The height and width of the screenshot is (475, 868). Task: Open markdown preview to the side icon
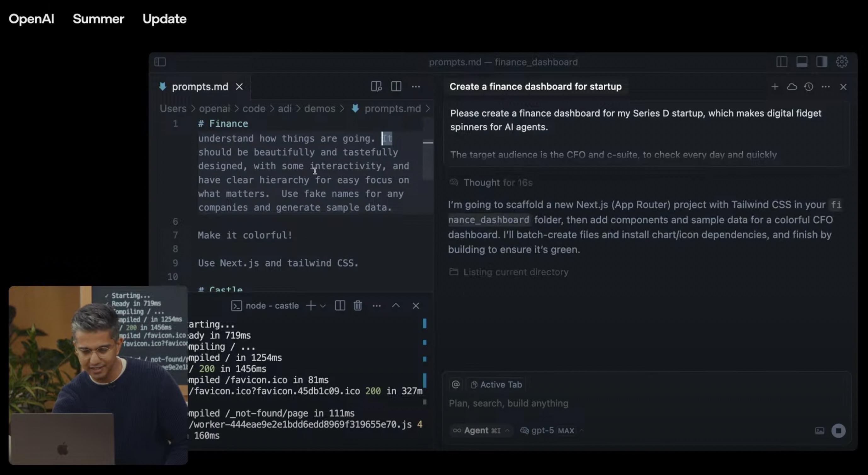coord(376,87)
